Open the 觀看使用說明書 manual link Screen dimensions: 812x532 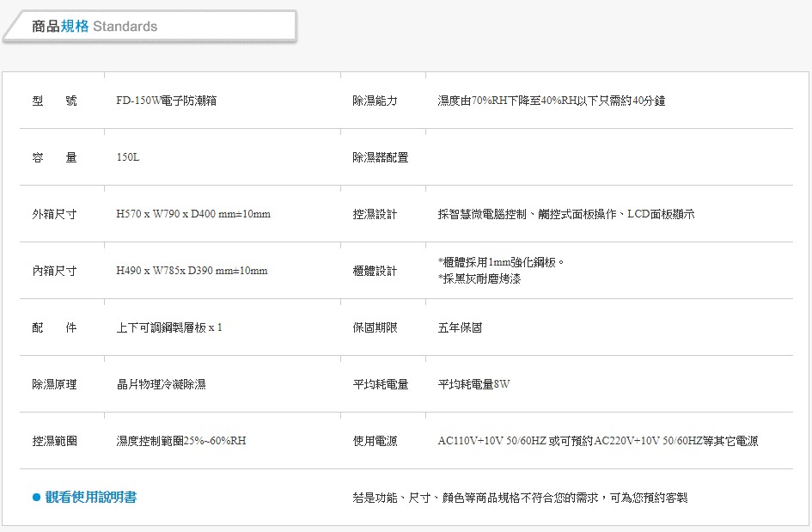90,498
